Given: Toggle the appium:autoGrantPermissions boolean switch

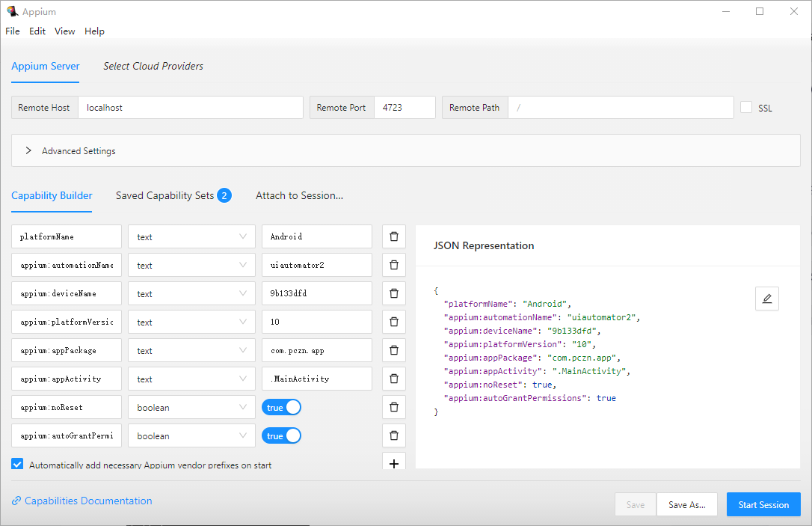Looking at the screenshot, I should pos(281,435).
